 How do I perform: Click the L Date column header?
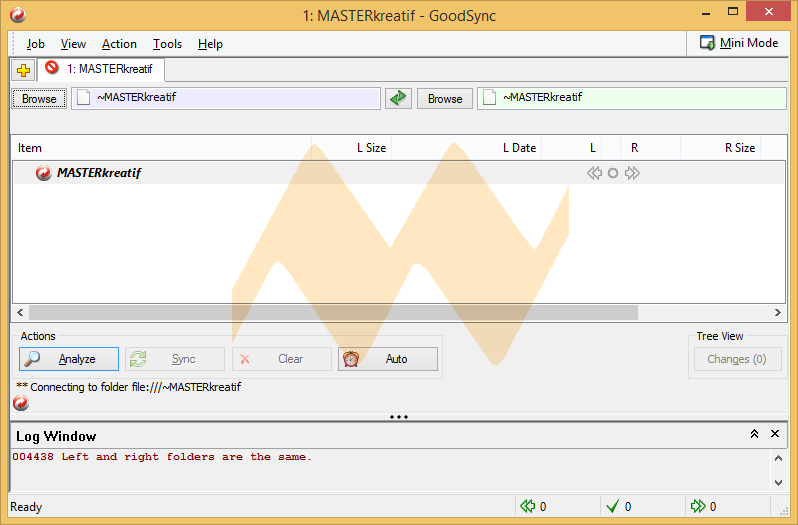coord(467,148)
